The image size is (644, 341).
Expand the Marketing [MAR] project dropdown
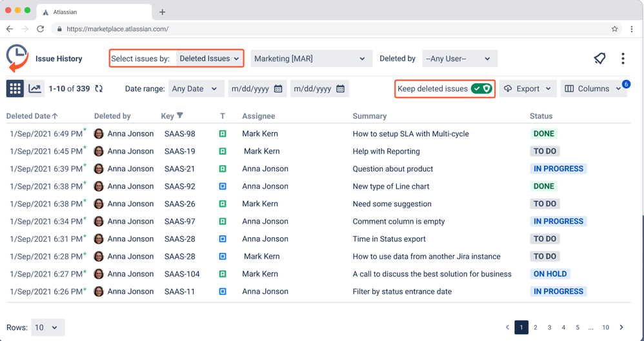tap(309, 59)
